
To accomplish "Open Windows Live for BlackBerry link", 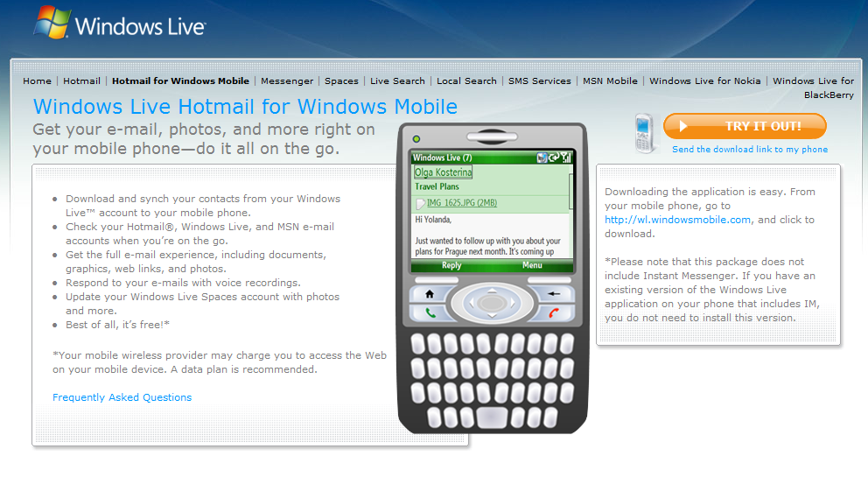I will pos(813,88).
